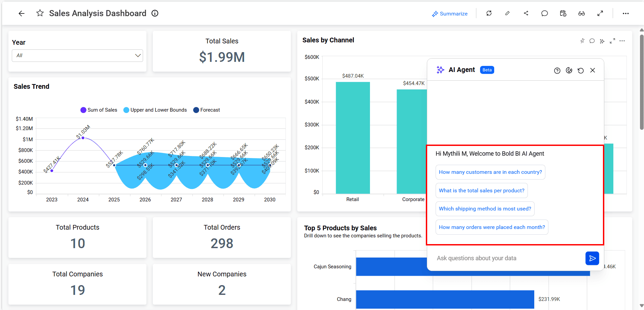Toggle the Forecast legend swatch

pyautogui.click(x=196, y=110)
